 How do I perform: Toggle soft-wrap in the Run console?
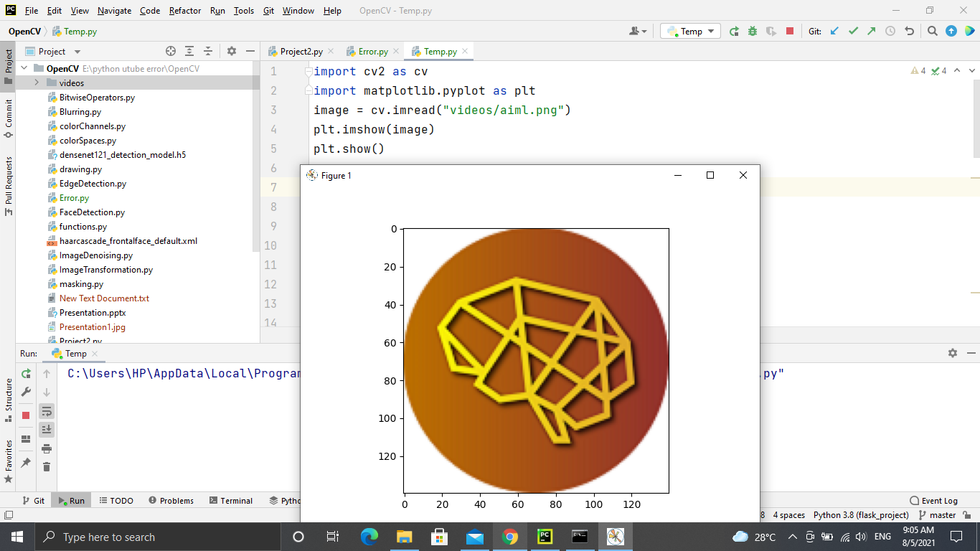[x=47, y=410]
